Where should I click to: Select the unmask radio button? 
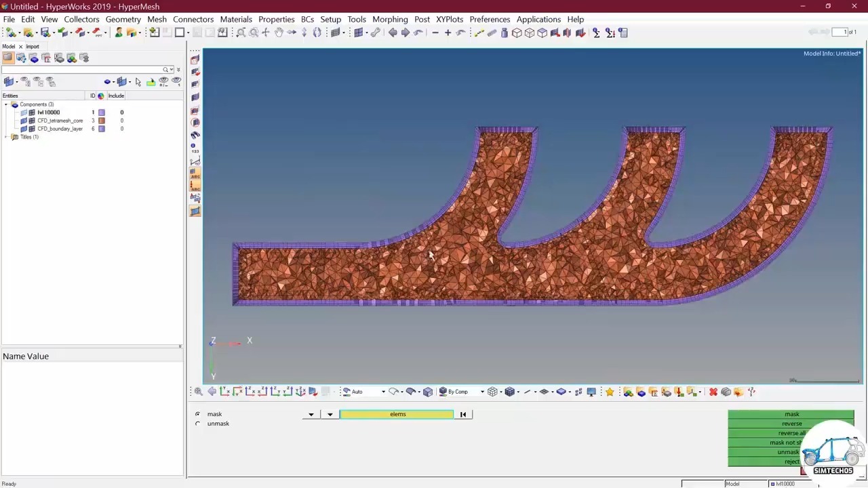tap(198, 424)
